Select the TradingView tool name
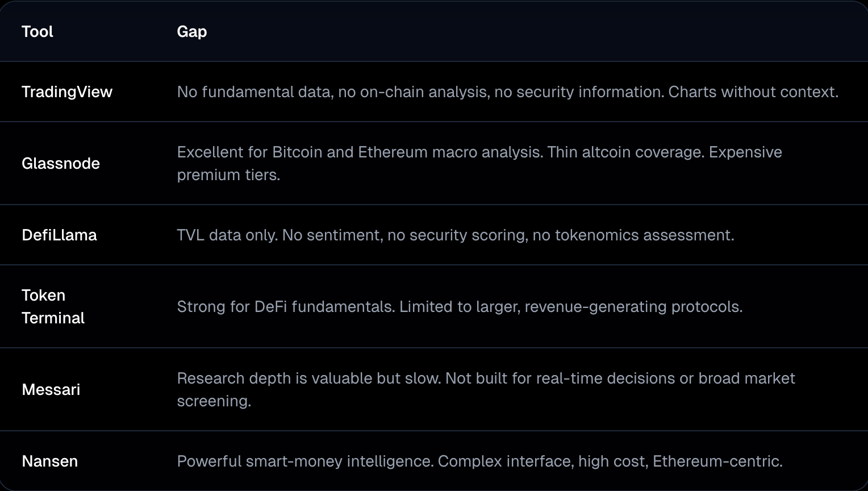Image resolution: width=868 pixels, height=491 pixels. pos(67,91)
